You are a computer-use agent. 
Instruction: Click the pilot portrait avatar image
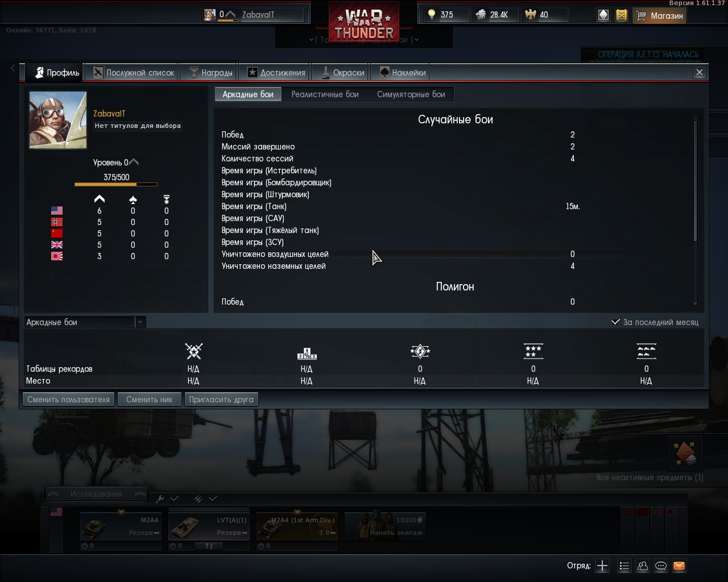coord(58,120)
